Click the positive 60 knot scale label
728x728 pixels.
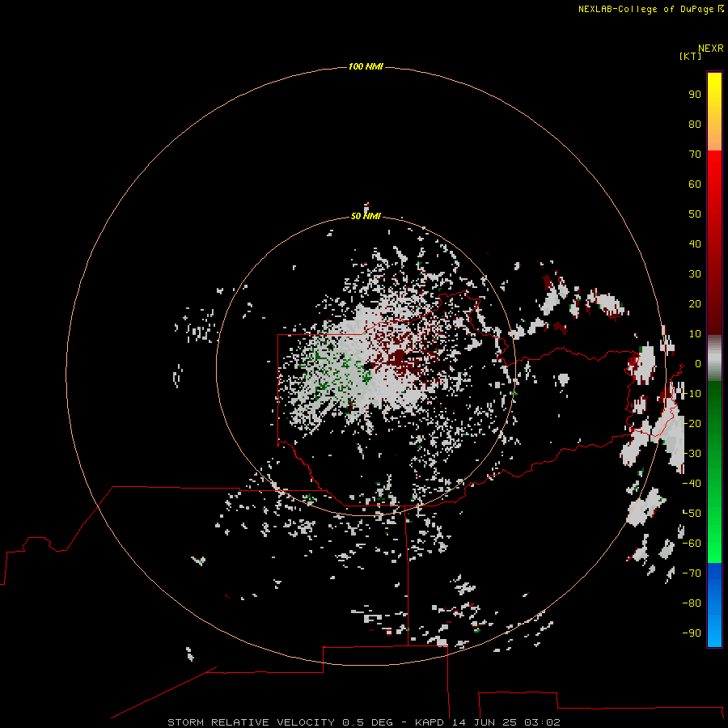point(695,184)
